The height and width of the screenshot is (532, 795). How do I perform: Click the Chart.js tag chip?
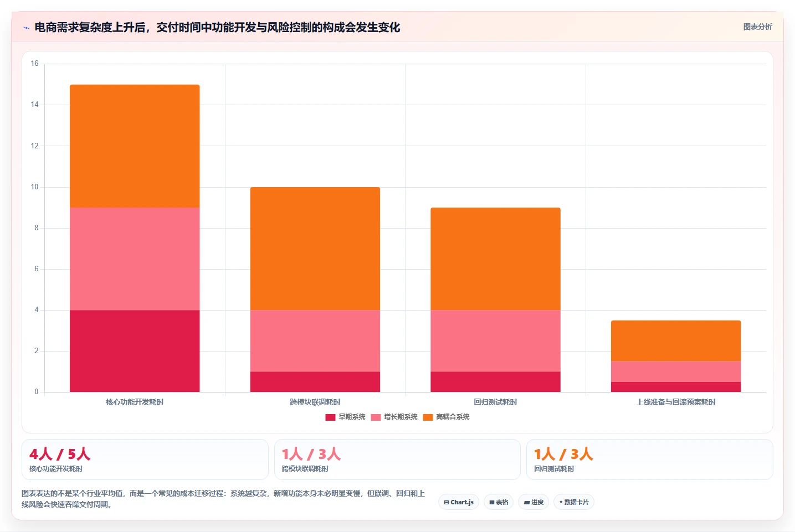tap(459, 502)
